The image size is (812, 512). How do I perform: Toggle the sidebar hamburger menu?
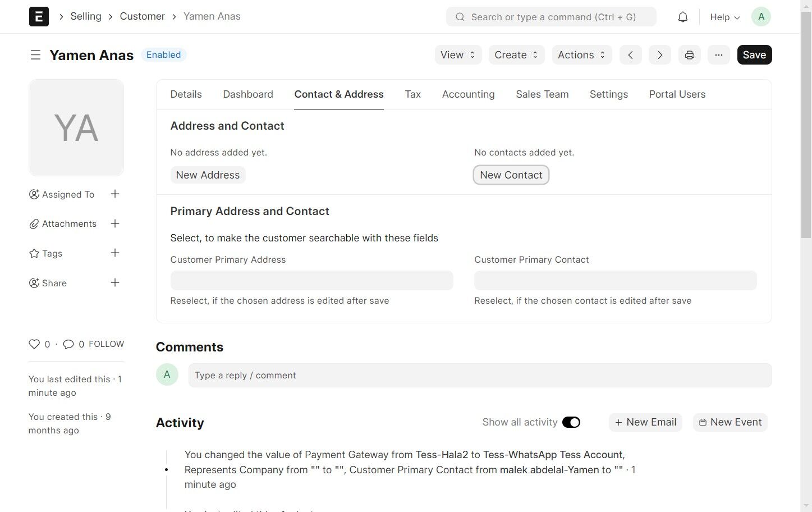pos(35,55)
